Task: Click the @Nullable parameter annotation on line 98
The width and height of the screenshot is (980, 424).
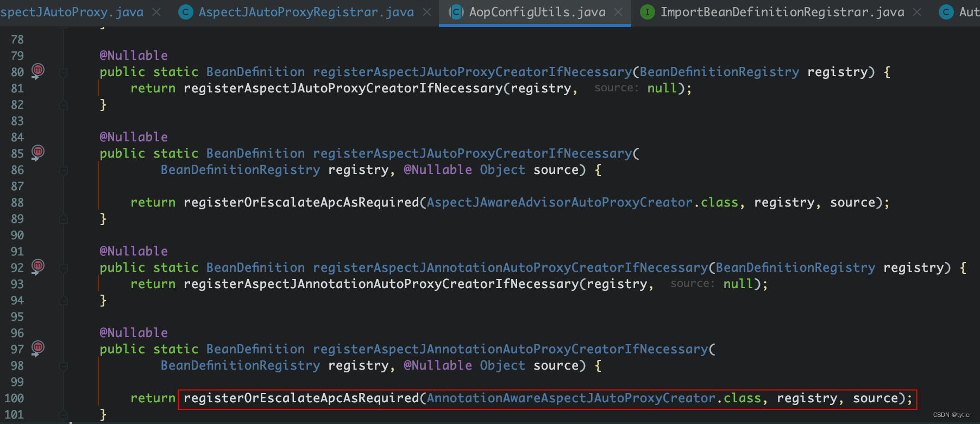Action: pyautogui.click(x=438, y=365)
